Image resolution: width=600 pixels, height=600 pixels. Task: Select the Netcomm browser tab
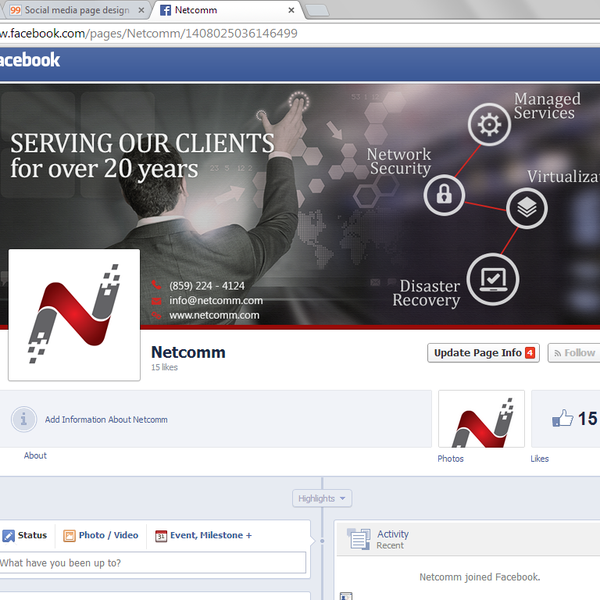[x=229, y=10]
